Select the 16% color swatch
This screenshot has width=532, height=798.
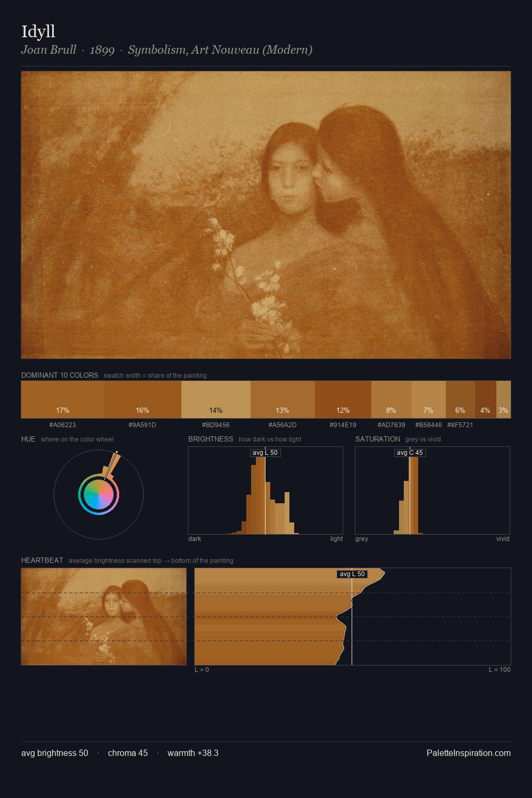(143, 400)
